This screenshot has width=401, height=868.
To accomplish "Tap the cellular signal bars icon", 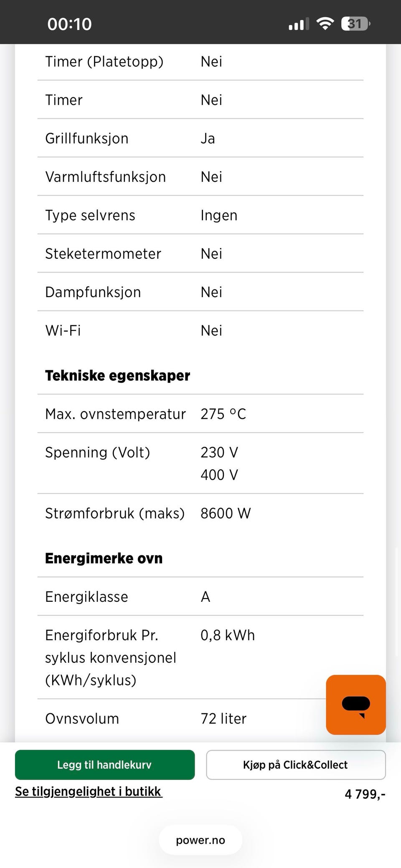I will pos(299,24).
